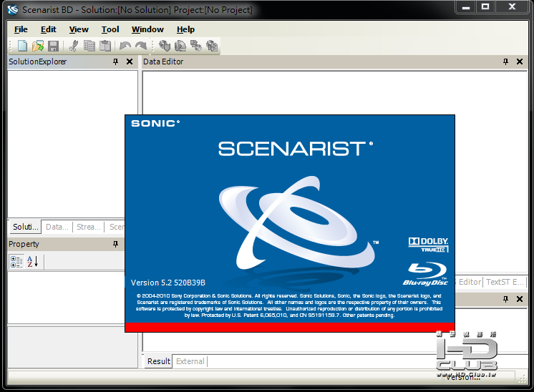Viewport: 534px width, 392px height.
Task: Sort properties alphabetically A-Z
Action: pyautogui.click(x=33, y=262)
